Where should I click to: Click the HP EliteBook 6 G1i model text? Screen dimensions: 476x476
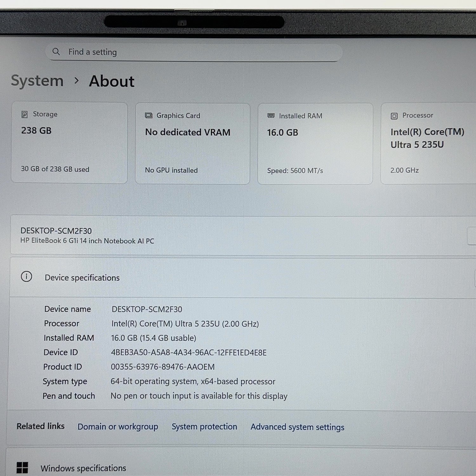[x=87, y=241]
